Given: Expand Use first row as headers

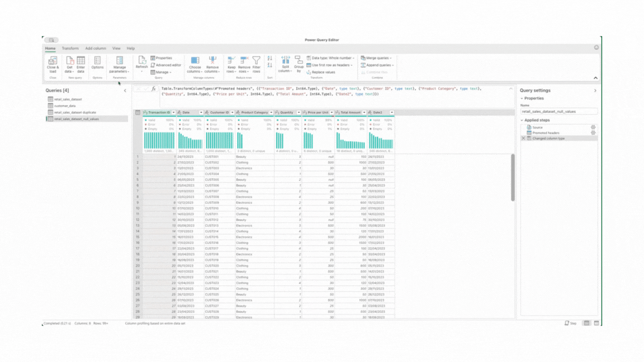Looking at the screenshot, I should pyautogui.click(x=330, y=65).
